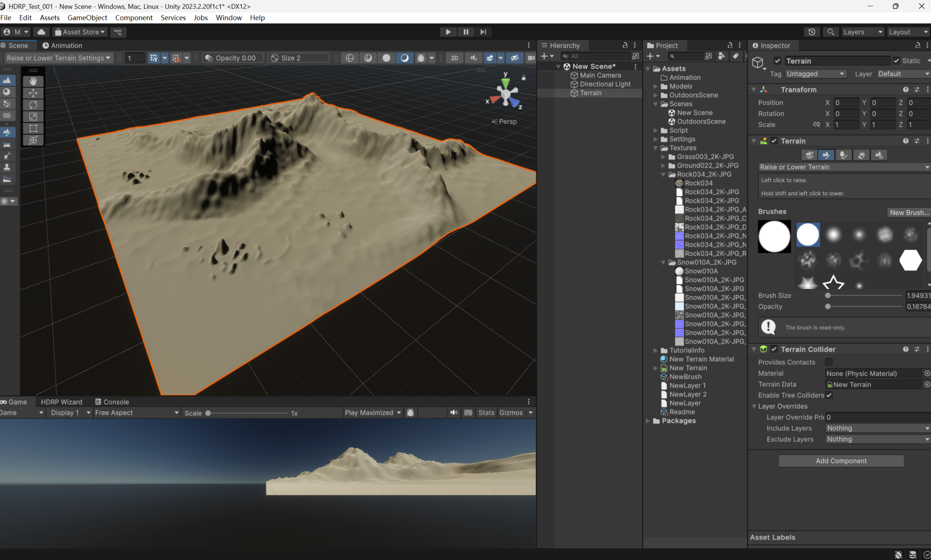Select the Rotate tool in Scene toolbar

click(33, 105)
